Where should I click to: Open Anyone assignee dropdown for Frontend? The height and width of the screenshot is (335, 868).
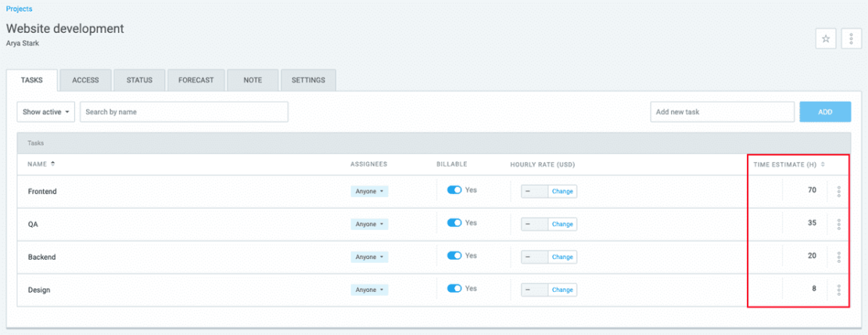coord(369,191)
